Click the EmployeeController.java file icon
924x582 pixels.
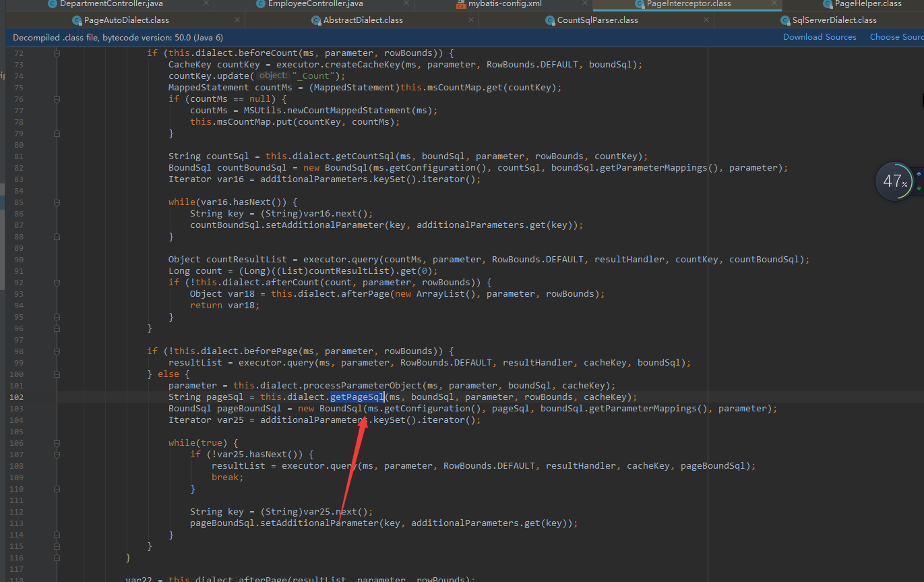coord(261,4)
